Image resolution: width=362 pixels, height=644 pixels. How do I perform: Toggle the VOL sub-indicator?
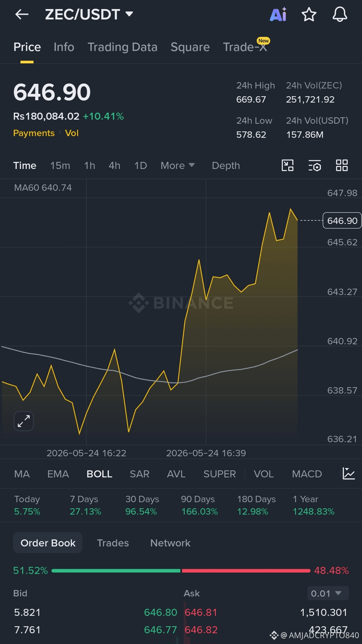(264, 474)
